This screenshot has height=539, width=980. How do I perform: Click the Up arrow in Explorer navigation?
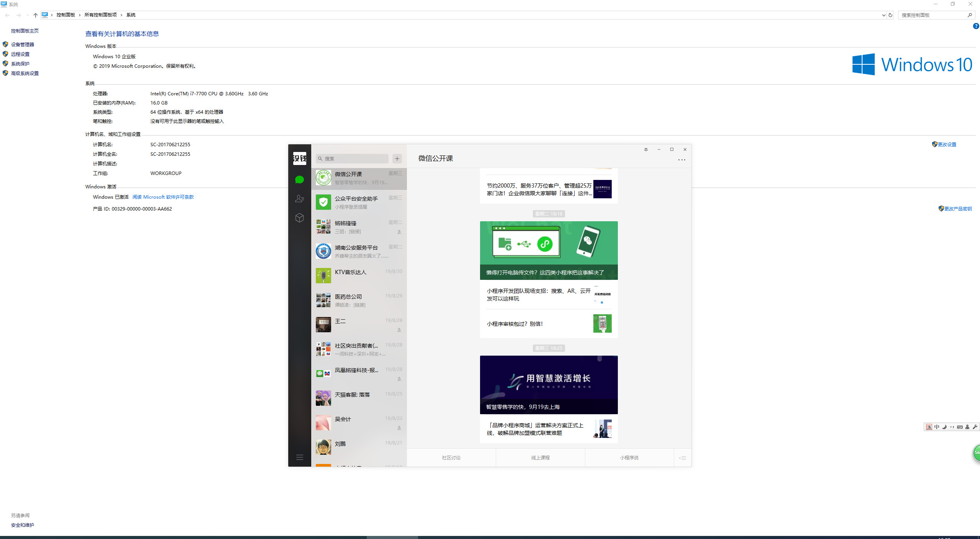point(35,15)
